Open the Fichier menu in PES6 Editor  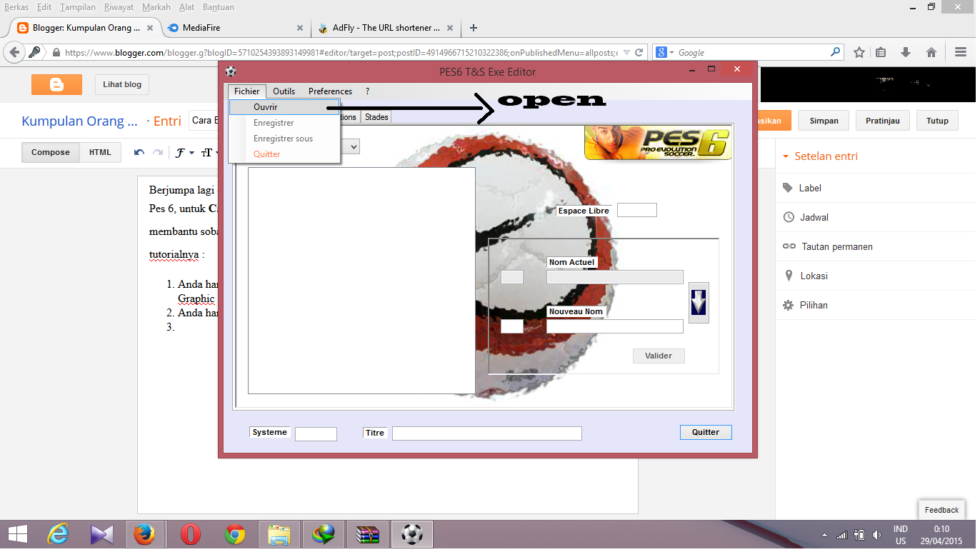[247, 91]
